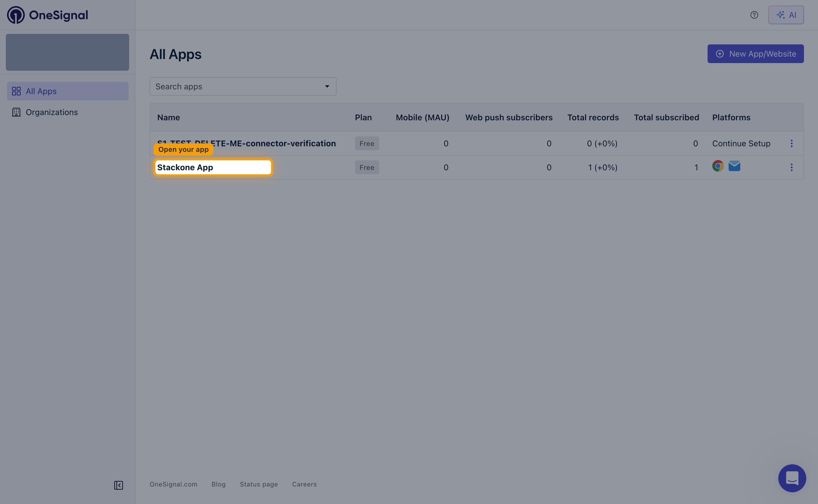Screen dimensions: 818x504
Task: Click Total subscribed column header
Action: coord(666,117)
